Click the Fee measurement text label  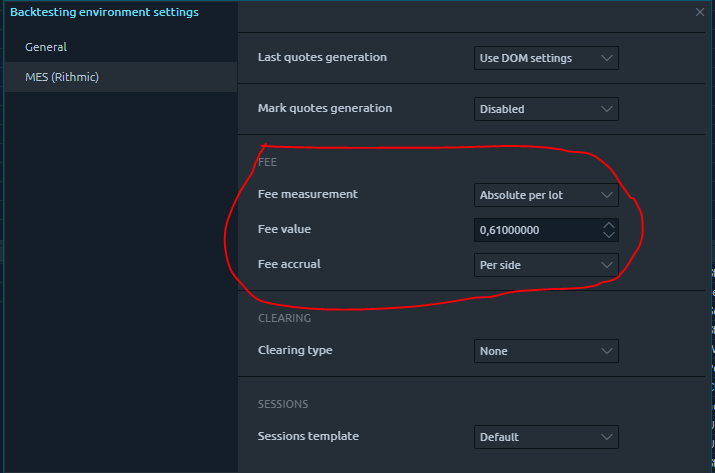point(307,194)
